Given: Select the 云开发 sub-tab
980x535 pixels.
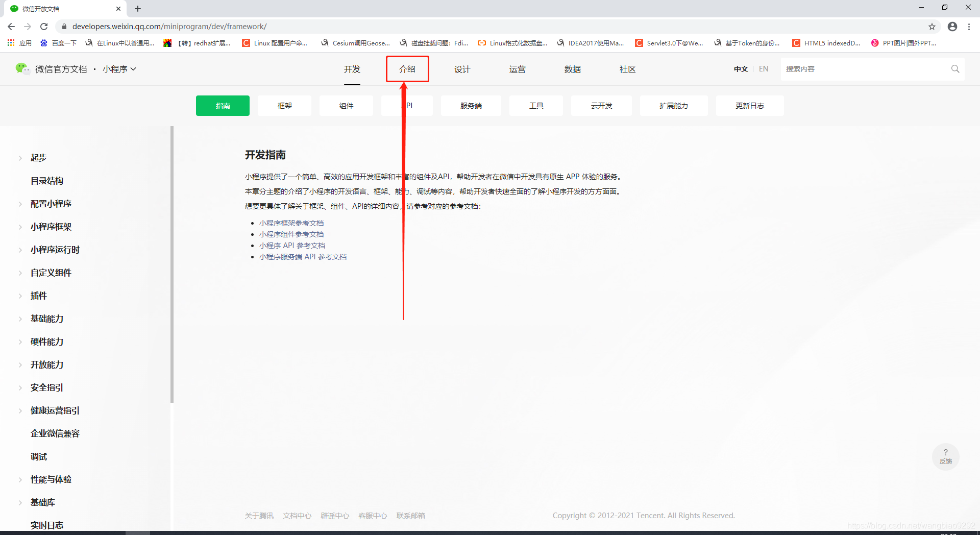Looking at the screenshot, I should (601, 106).
